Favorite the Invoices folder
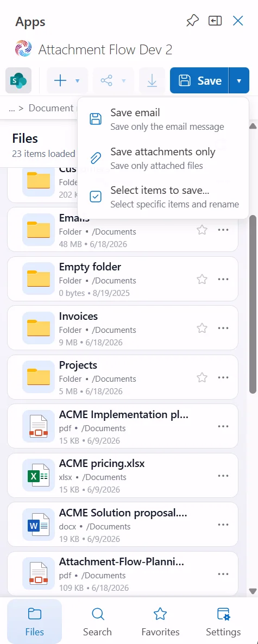 [202, 328]
